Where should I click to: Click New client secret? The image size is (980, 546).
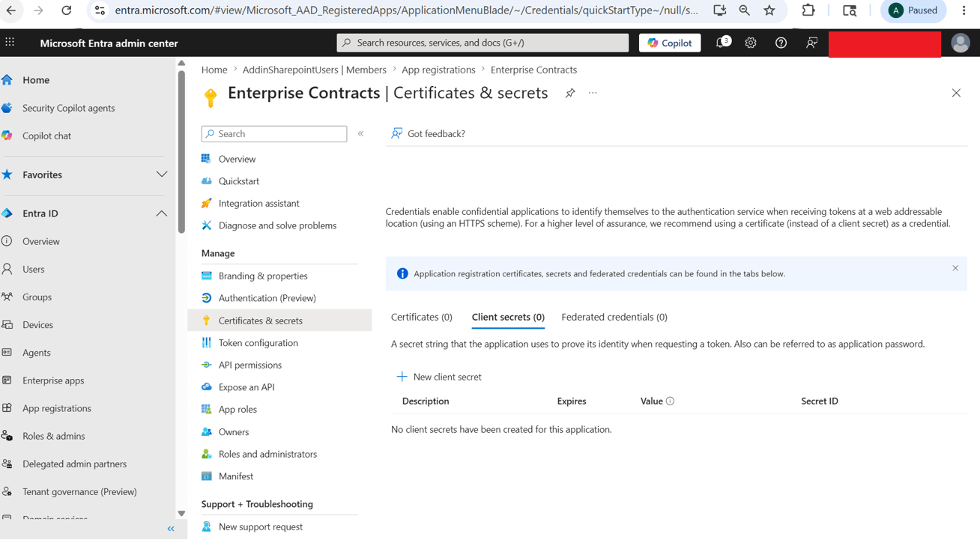coord(439,377)
